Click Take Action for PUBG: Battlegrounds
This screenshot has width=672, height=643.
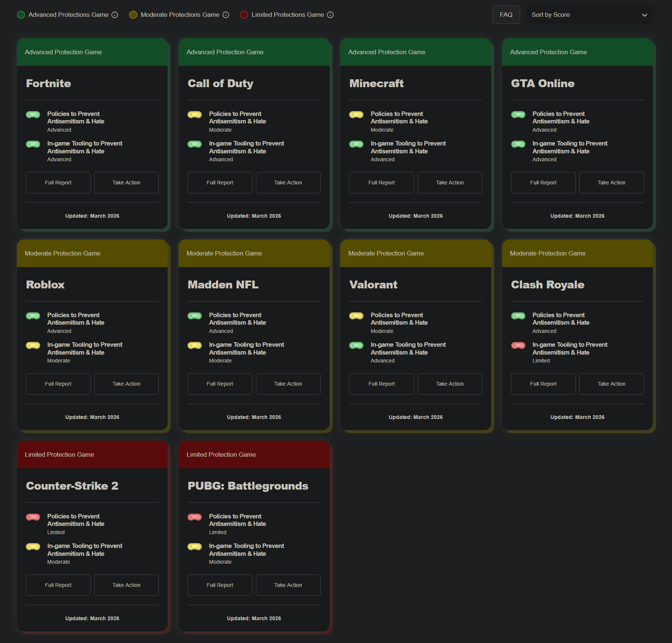(x=288, y=585)
